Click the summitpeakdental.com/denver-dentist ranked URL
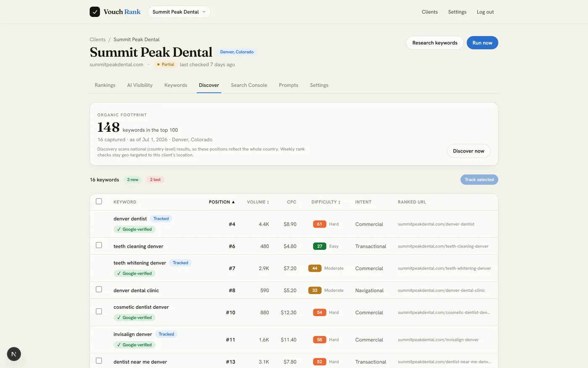The width and height of the screenshot is (588, 368). pos(436,224)
